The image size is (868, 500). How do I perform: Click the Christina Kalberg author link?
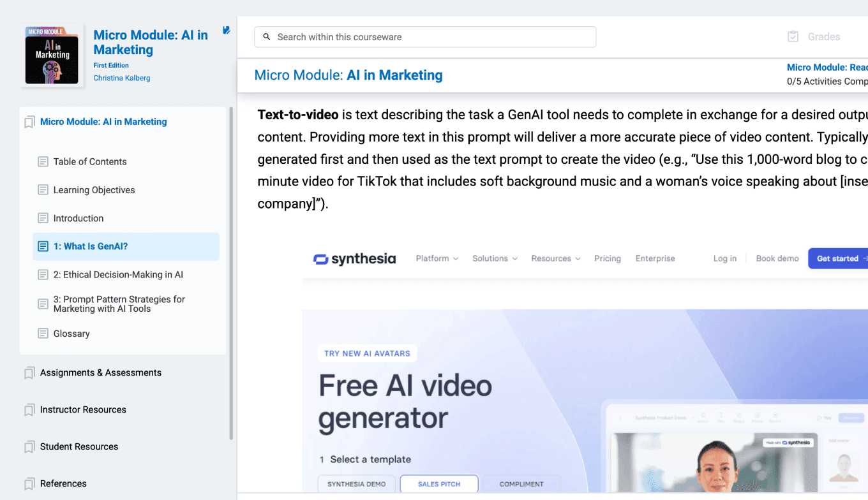click(122, 78)
